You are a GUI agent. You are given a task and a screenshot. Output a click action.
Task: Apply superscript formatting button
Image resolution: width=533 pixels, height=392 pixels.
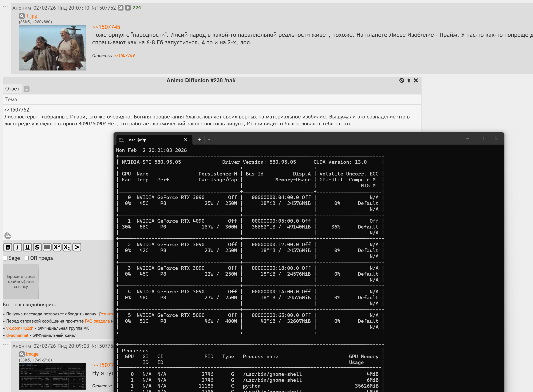(x=57, y=247)
